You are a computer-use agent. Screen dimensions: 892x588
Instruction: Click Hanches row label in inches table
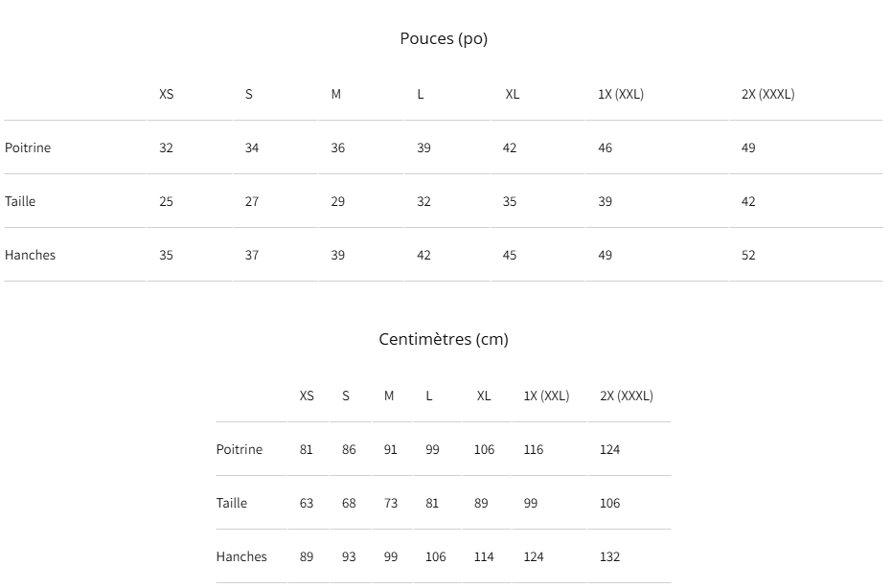pos(30,255)
